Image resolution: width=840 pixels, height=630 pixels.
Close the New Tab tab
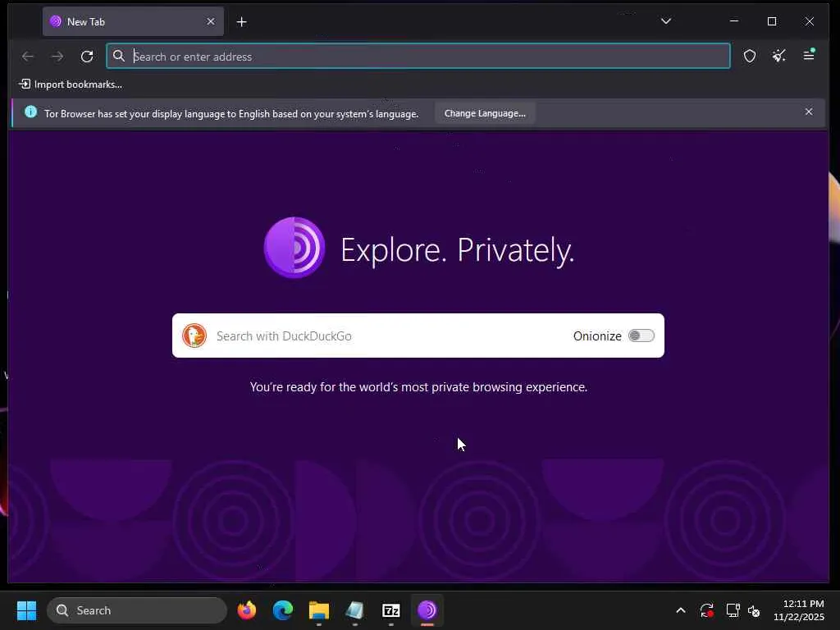point(211,21)
